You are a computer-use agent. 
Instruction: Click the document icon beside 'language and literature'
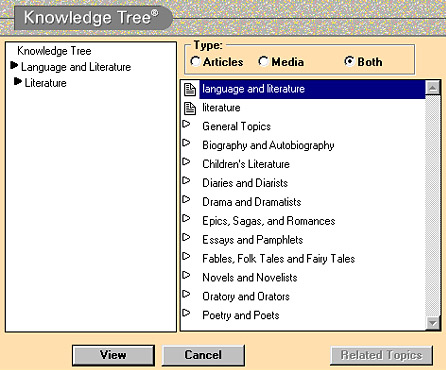(x=190, y=89)
